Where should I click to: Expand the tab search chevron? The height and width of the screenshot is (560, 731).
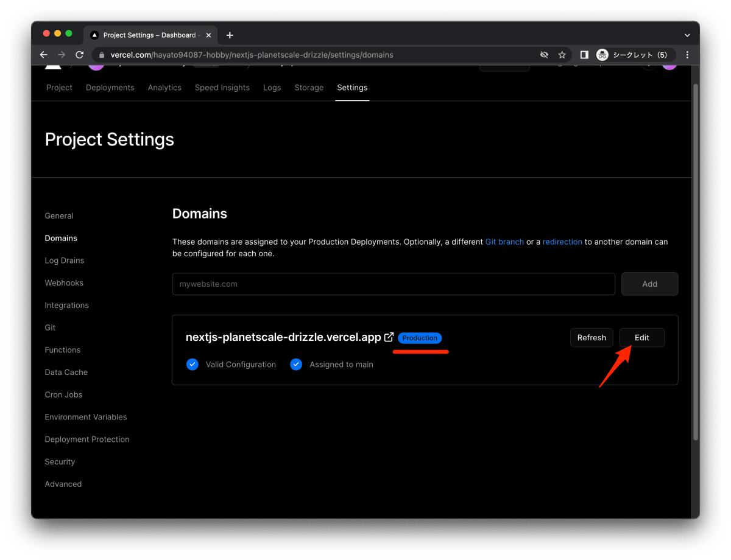click(687, 35)
